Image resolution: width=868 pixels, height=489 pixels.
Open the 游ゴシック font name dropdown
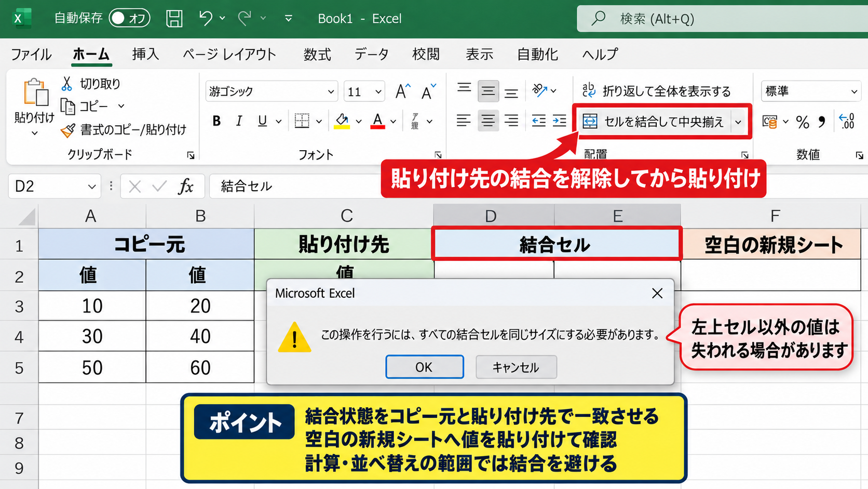[x=331, y=92]
